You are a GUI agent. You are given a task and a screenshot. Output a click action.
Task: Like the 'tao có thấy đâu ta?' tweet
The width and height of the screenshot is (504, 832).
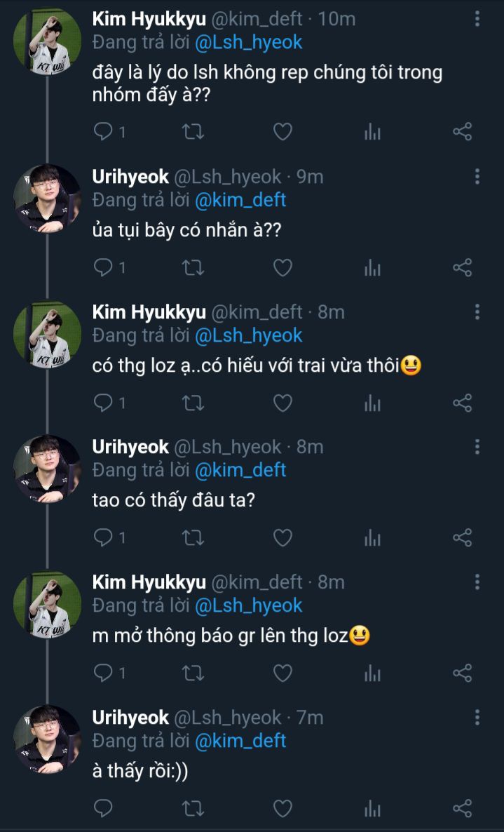282,538
